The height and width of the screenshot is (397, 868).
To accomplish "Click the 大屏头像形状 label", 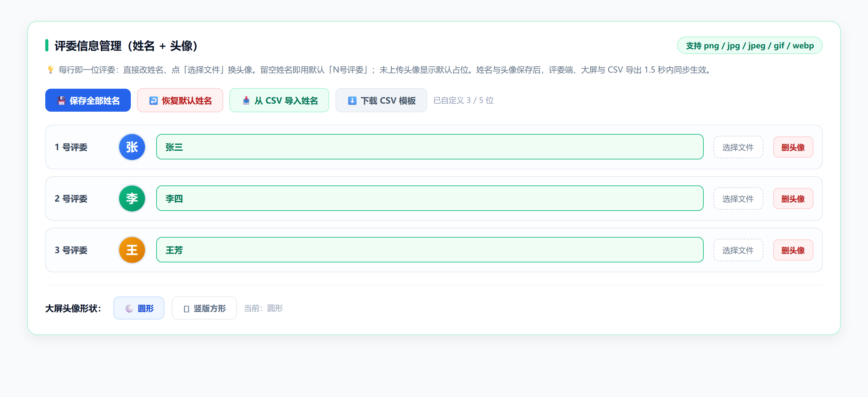I will tap(73, 308).
